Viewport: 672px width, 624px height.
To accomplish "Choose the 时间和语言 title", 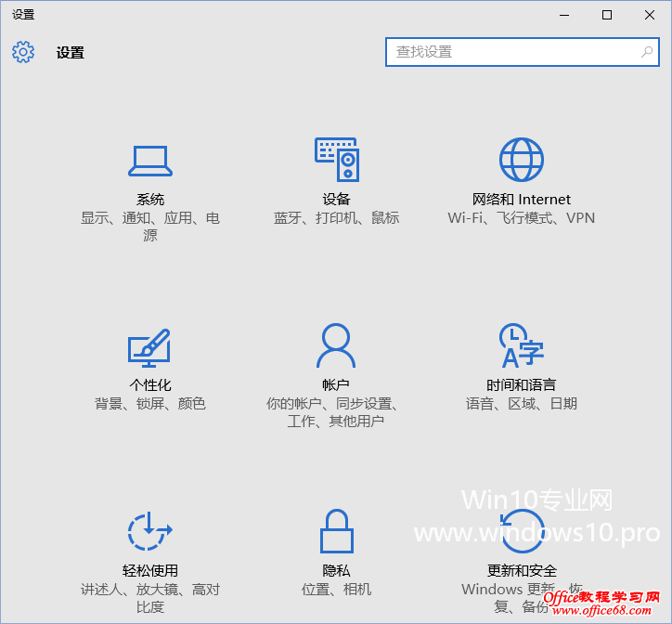I will pos(521,385).
